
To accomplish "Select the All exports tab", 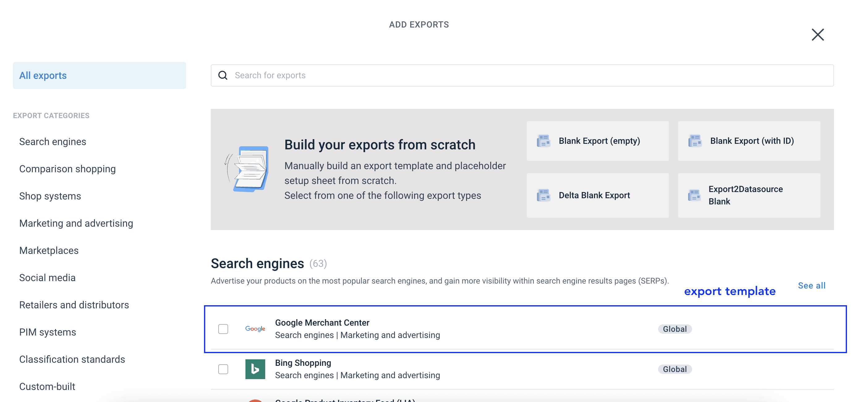I will point(99,75).
